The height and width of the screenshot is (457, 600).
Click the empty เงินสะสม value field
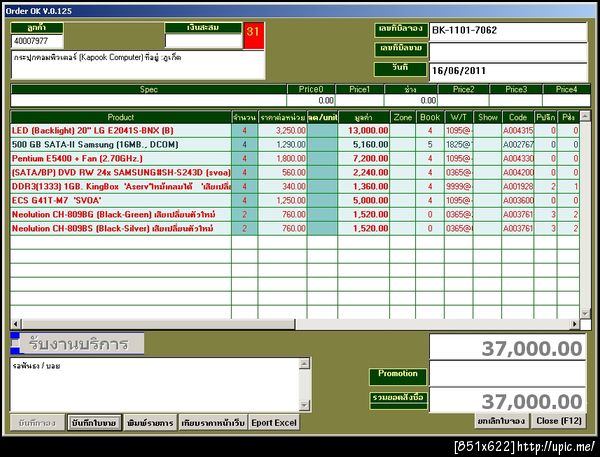pyautogui.click(x=204, y=41)
